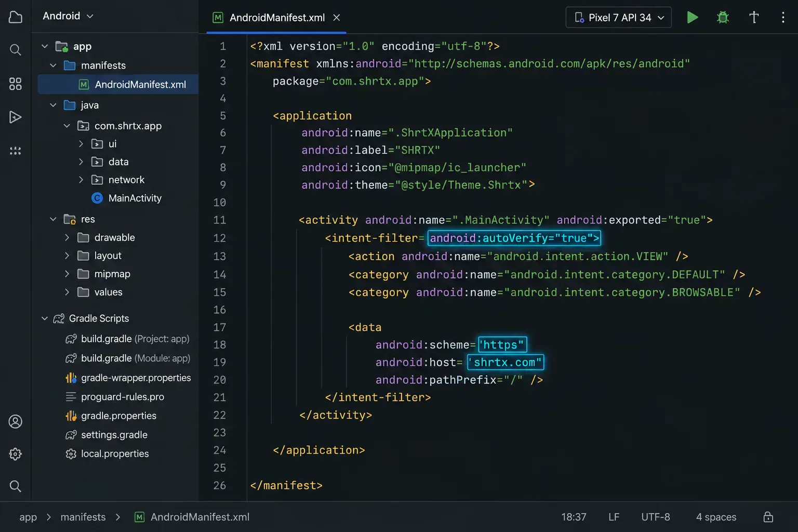Expand the network package
The height and width of the screenshot is (532, 798).
pyautogui.click(x=81, y=180)
